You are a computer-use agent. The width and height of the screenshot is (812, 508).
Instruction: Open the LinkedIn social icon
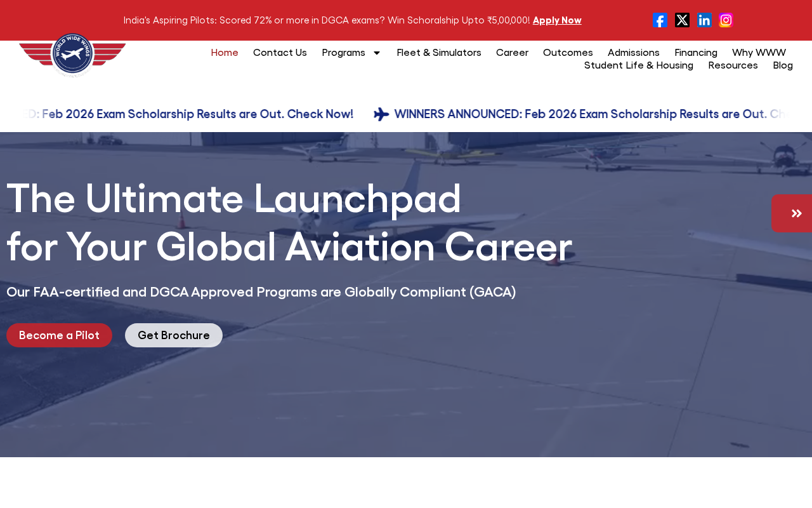tap(704, 20)
